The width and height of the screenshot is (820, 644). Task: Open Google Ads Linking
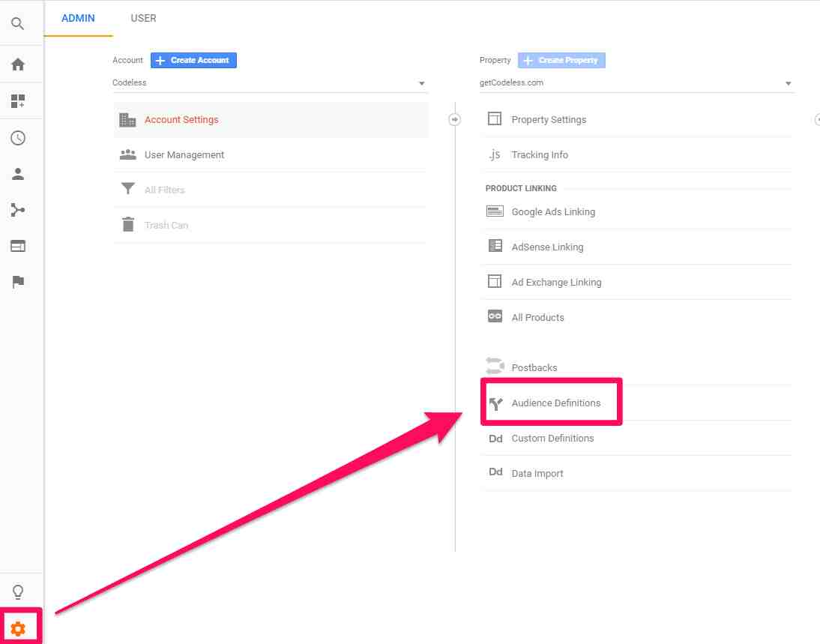tap(552, 212)
